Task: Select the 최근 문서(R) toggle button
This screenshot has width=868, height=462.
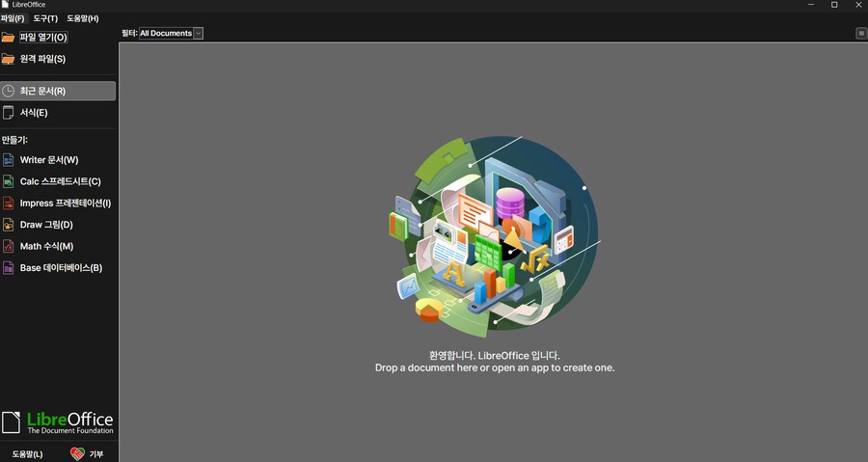Action: [58, 91]
